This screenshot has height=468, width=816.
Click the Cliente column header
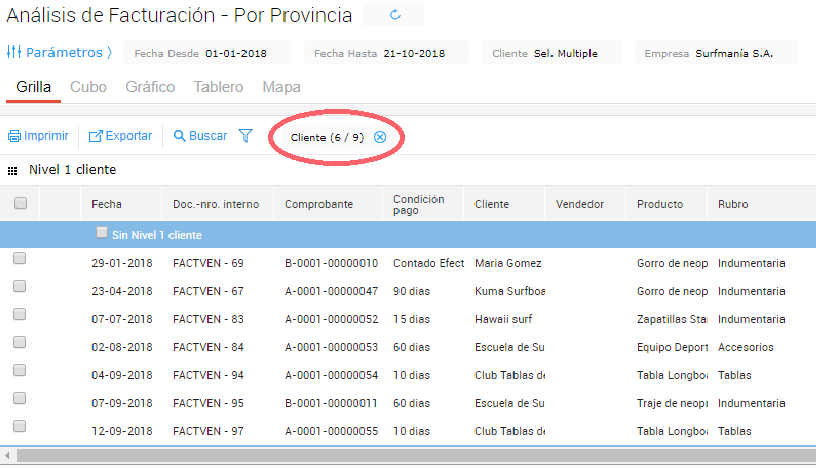492,204
